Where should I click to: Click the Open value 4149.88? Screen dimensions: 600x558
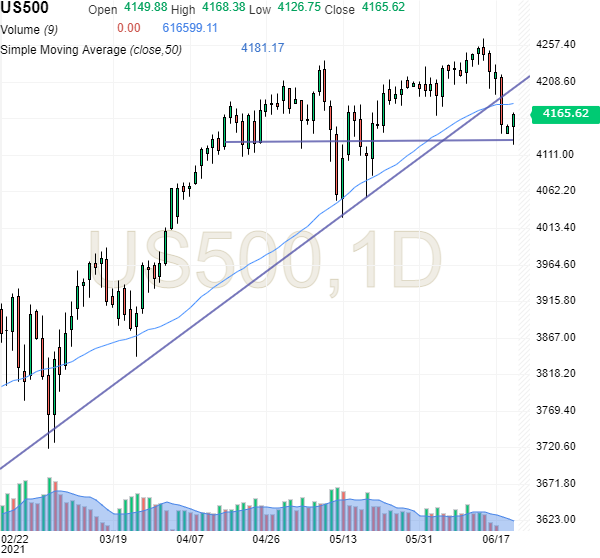tap(145, 9)
